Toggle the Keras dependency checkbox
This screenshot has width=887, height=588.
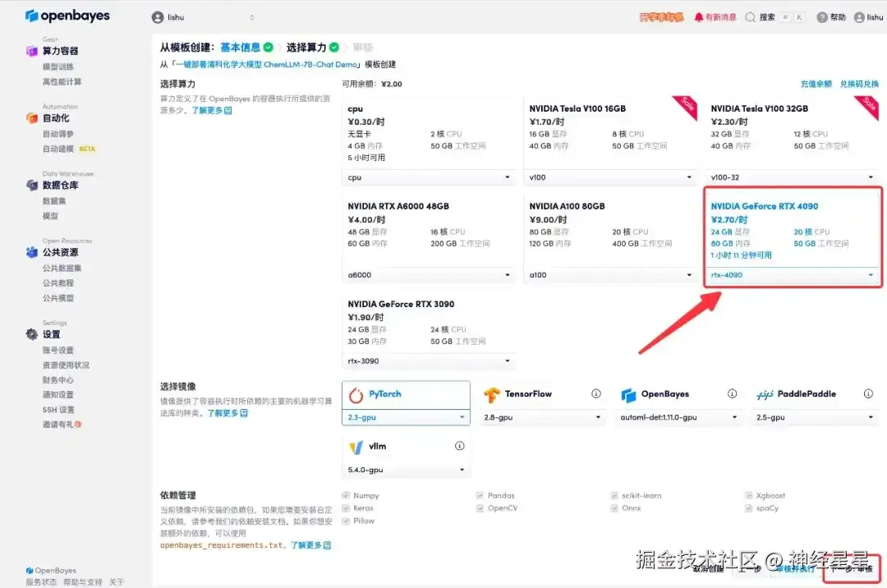[x=346, y=508]
